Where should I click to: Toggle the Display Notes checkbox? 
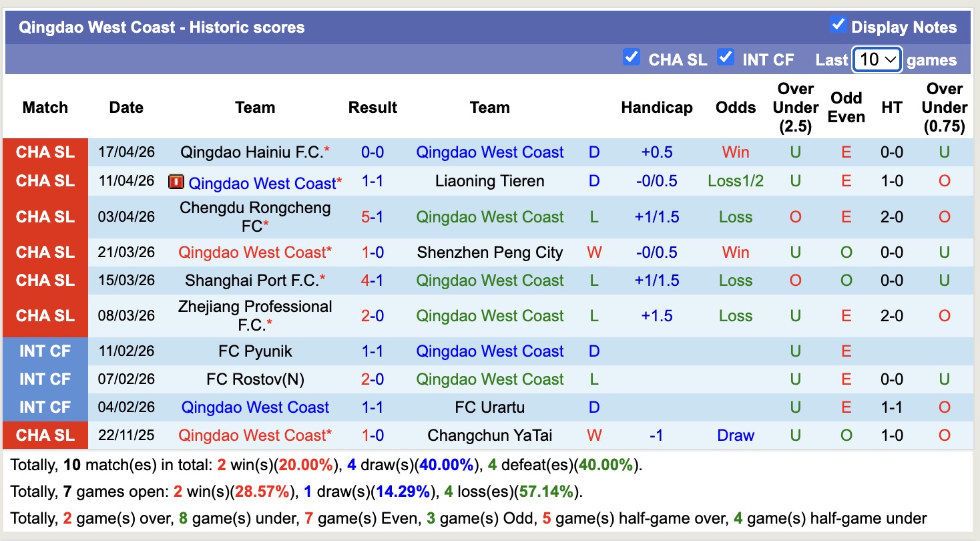pyautogui.click(x=838, y=25)
